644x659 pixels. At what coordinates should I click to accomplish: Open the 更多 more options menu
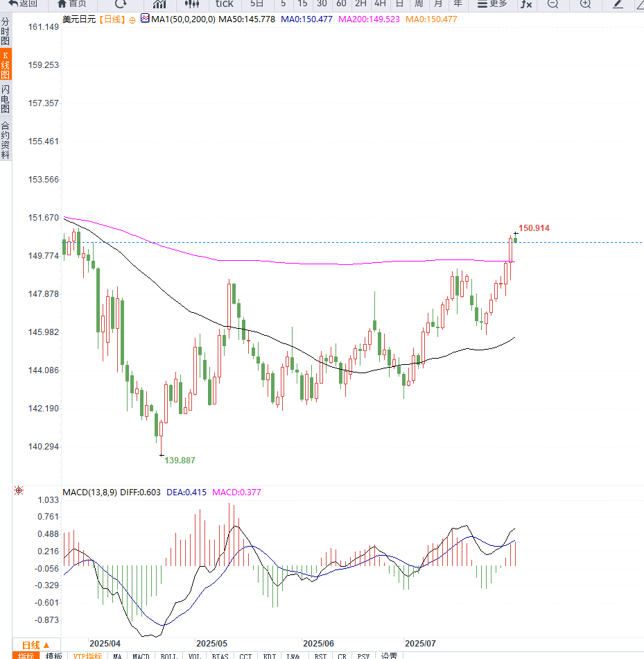point(492,3)
